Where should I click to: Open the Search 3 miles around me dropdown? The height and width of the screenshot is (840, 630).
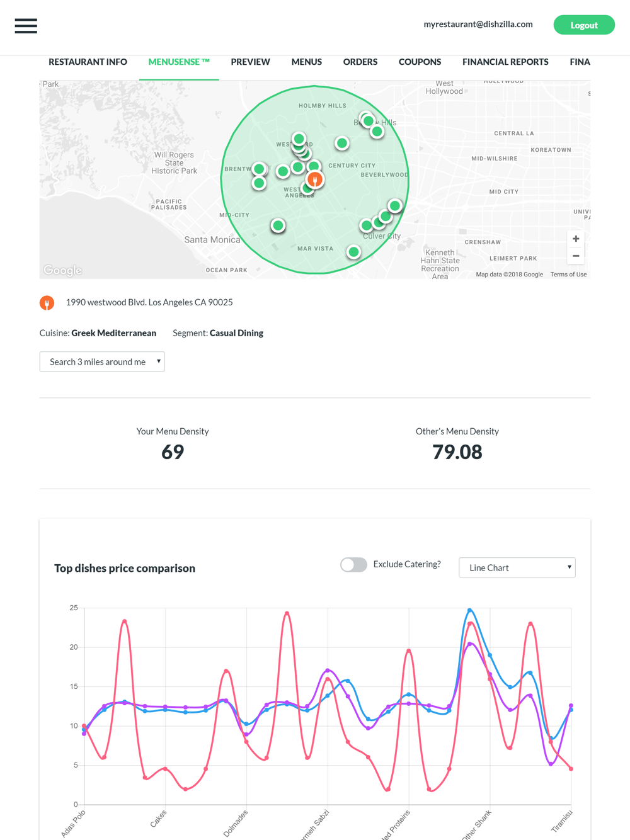click(x=102, y=361)
